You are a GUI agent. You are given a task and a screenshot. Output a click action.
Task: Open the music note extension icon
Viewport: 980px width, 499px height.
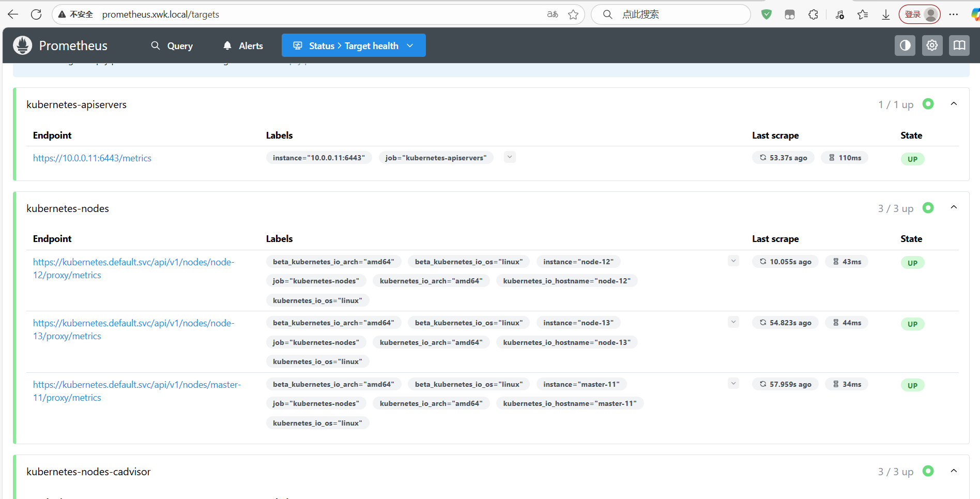point(839,14)
